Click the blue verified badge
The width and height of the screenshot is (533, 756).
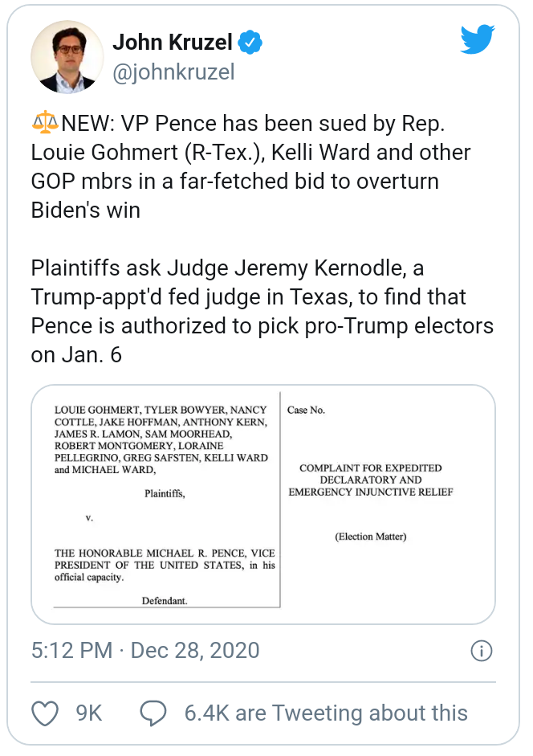tap(250, 42)
